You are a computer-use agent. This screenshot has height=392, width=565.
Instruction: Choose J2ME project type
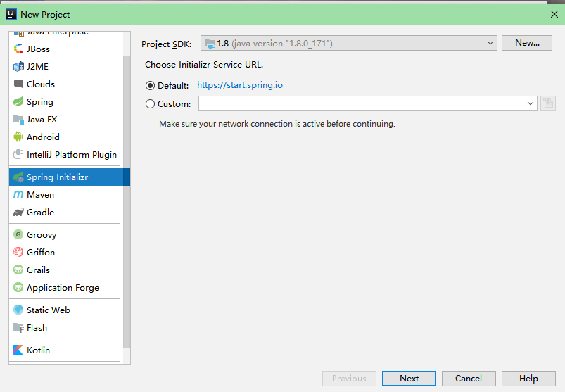pos(66,67)
